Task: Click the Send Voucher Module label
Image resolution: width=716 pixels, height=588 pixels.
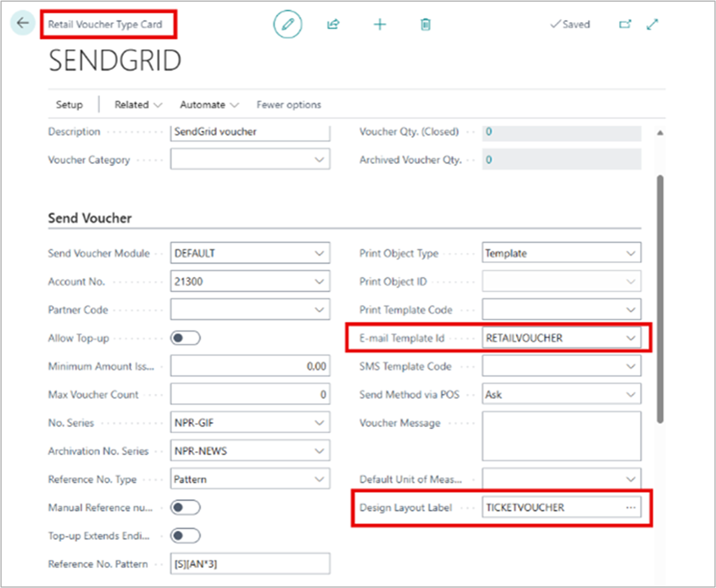Action: point(99,253)
